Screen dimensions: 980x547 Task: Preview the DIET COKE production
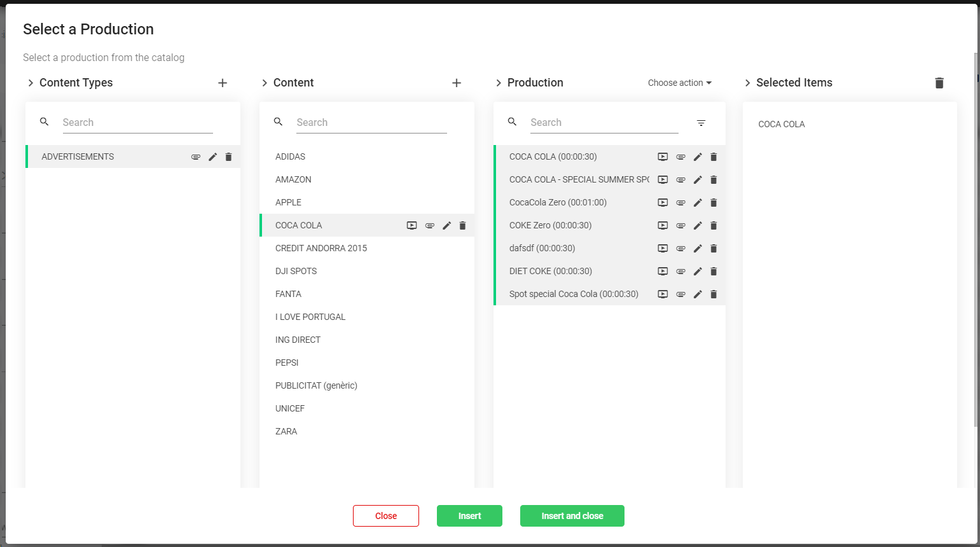(x=663, y=272)
